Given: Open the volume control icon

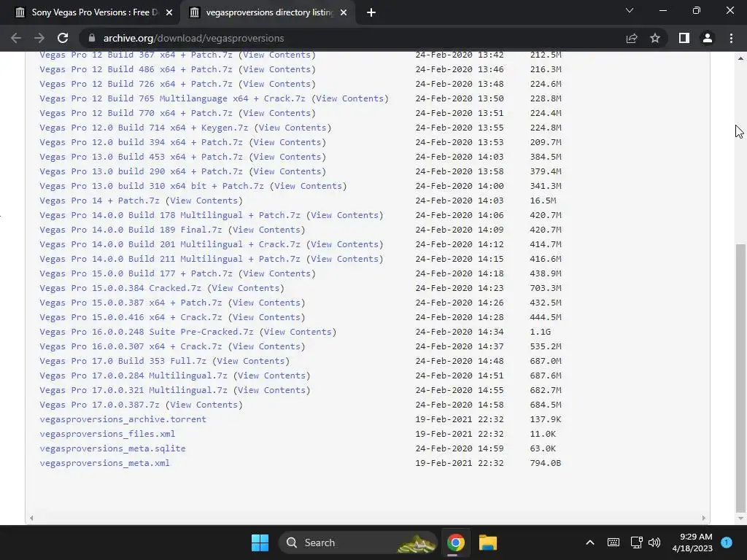Looking at the screenshot, I should coord(654,542).
